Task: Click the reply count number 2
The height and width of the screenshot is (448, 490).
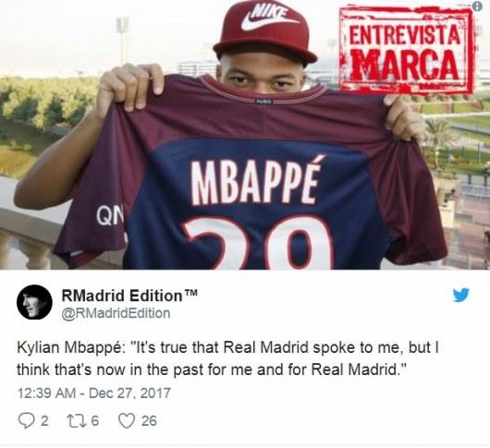Action: tap(44, 421)
